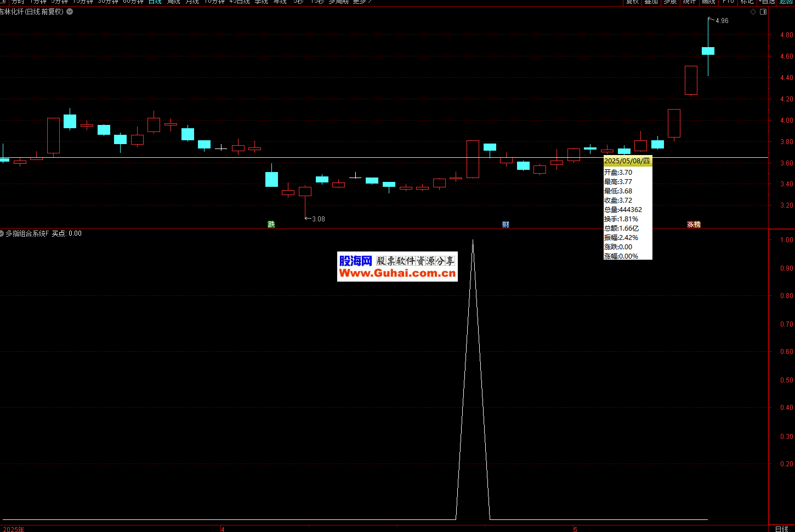Screen dimensions: 795x532
Task: Open the 多周期 view
Action: 338,2
